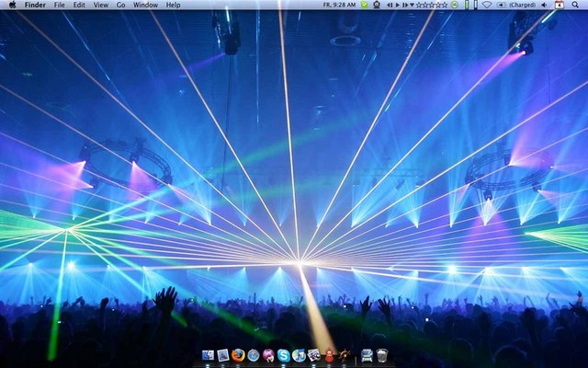
Task: Click the round green menu bar icon
Action: [454, 5]
